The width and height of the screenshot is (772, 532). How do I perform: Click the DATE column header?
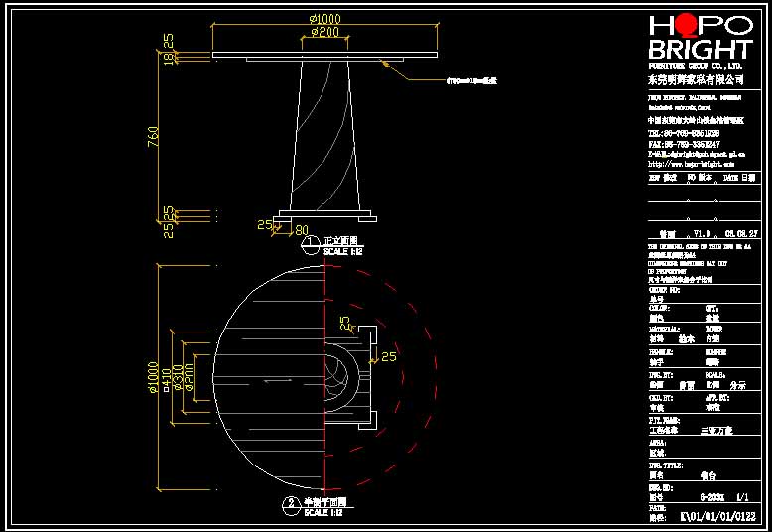point(739,178)
